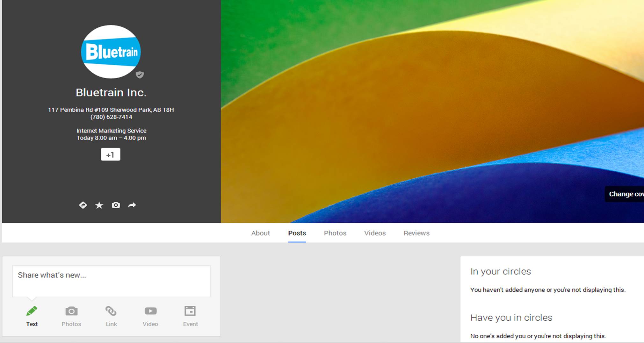The width and height of the screenshot is (644, 343).
Task: Click the verified shield badge on logo
Action: point(140,75)
